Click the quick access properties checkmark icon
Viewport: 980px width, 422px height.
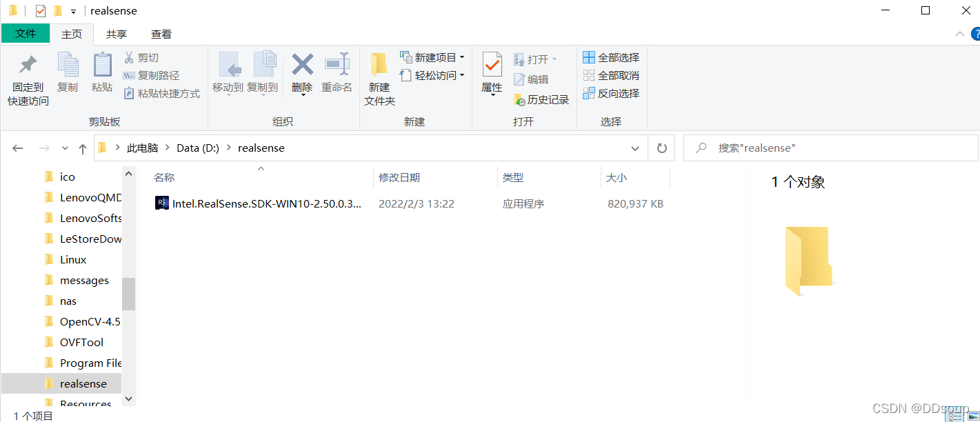click(41, 11)
